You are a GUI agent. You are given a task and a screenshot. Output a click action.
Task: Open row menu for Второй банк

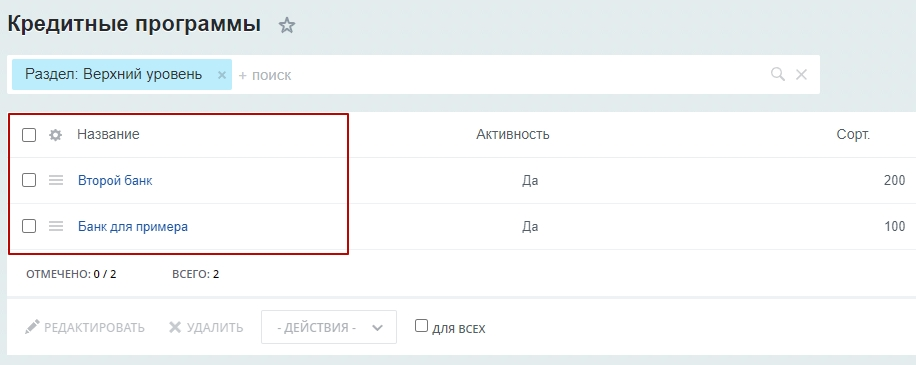(55, 180)
